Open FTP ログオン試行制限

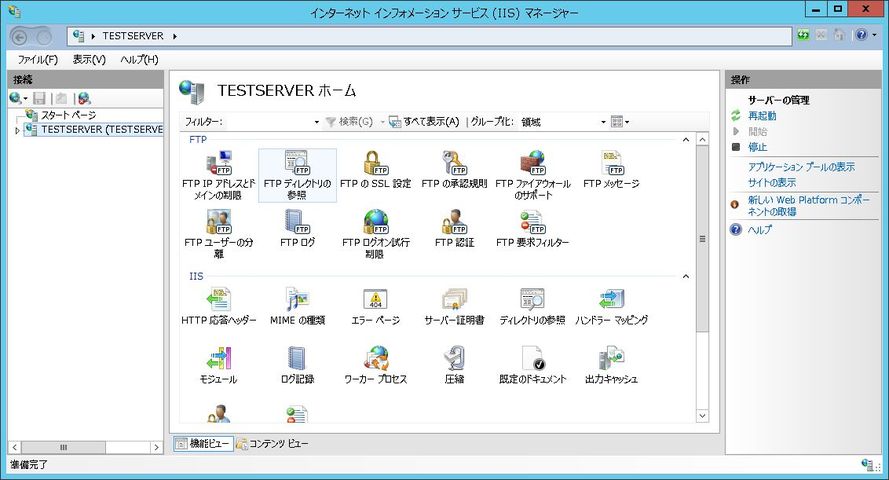[x=375, y=234]
